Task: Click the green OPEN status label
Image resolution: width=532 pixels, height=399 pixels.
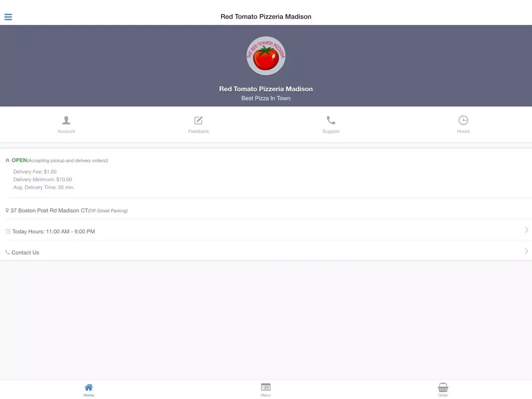Action: click(19, 160)
